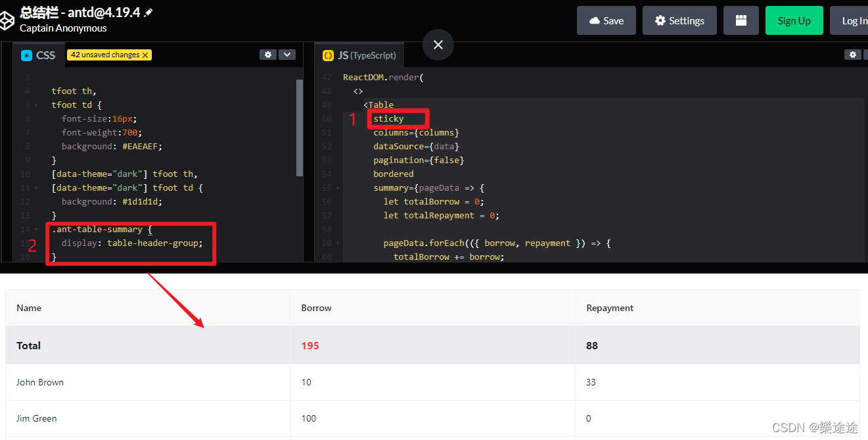Click the Sign Up button
868x440 pixels.
(794, 20)
